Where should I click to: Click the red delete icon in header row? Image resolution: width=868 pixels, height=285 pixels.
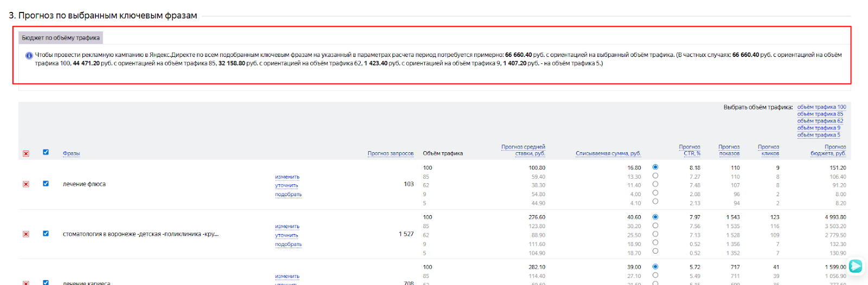coord(26,154)
